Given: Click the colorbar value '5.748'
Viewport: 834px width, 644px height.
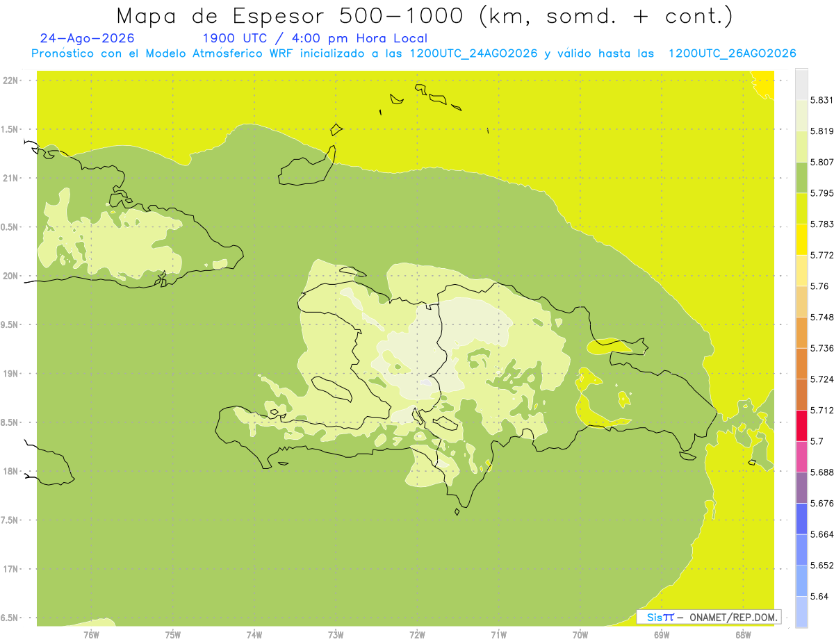Looking at the screenshot, I should pyautogui.click(x=821, y=317).
